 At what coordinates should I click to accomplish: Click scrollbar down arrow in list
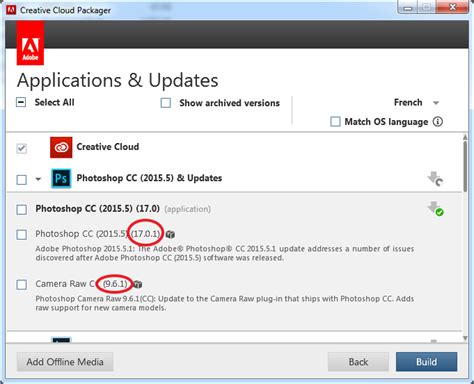465,339
